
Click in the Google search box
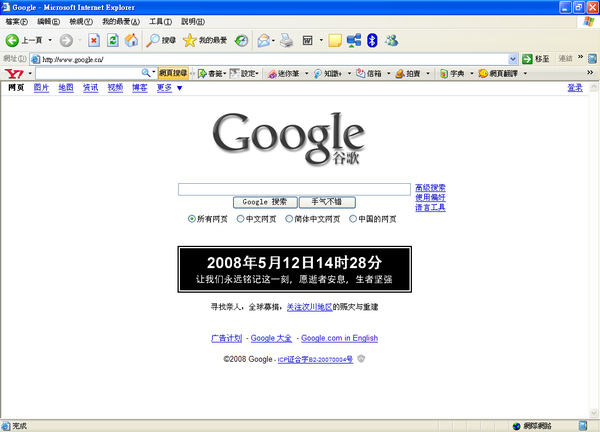[294, 189]
